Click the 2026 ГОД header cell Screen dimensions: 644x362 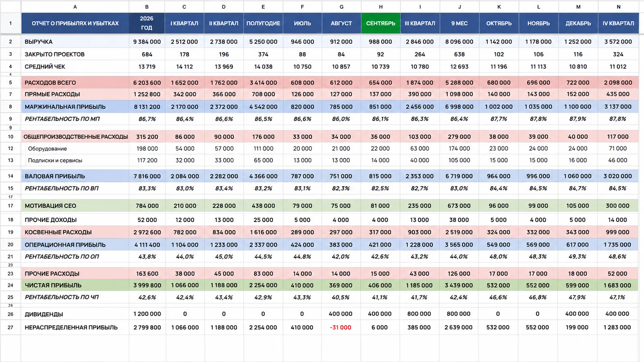(147, 23)
